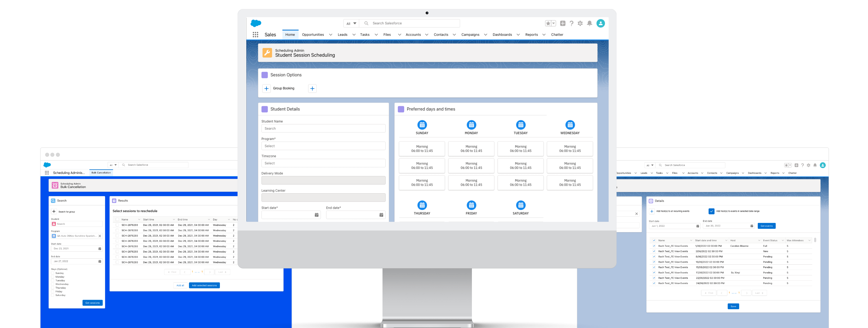Open the Chatter tab in center screen

coord(557,35)
